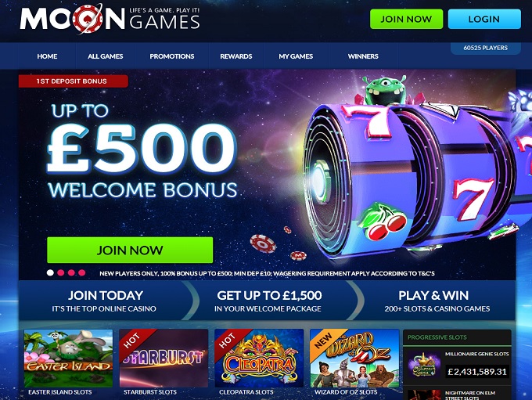Click the green Join Now header button
532x400 pixels.
tap(407, 19)
